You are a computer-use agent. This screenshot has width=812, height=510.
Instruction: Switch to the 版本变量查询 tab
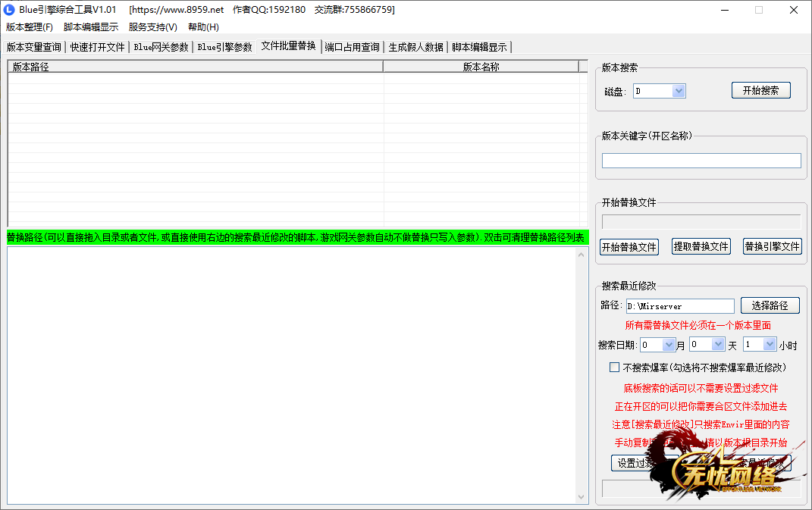(x=34, y=47)
